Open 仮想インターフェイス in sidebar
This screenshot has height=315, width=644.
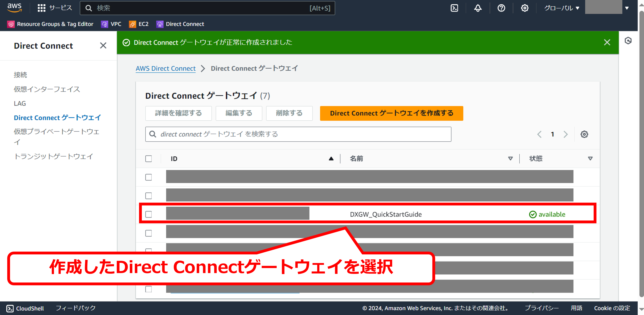(47, 89)
